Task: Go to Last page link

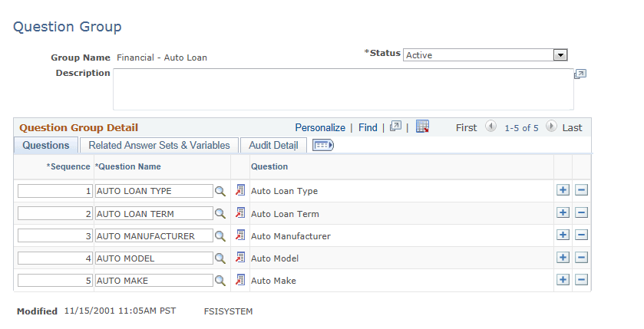Action: [x=572, y=128]
